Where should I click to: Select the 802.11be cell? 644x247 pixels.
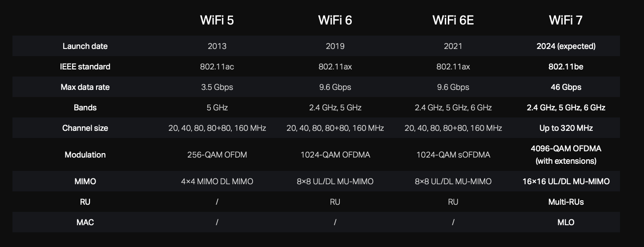(566, 67)
